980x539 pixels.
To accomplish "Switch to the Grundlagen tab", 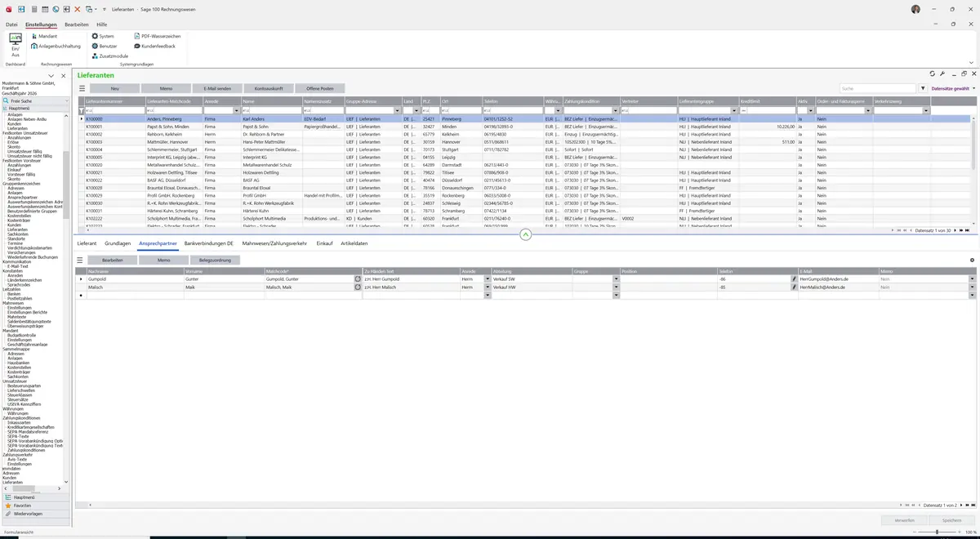I will [x=118, y=243].
